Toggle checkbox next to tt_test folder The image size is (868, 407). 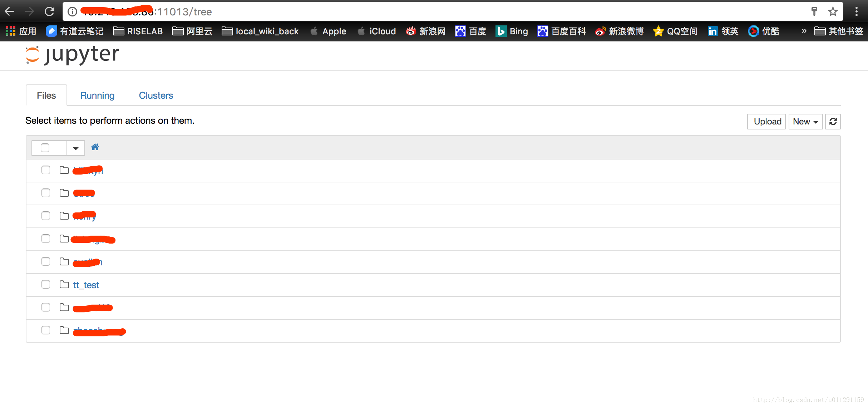click(x=46, y=285)
